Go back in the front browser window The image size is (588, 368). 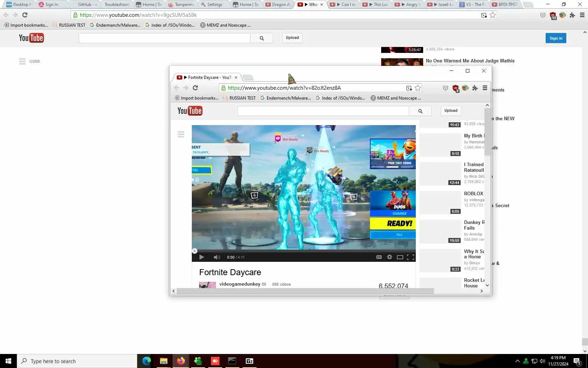point(176,88)
